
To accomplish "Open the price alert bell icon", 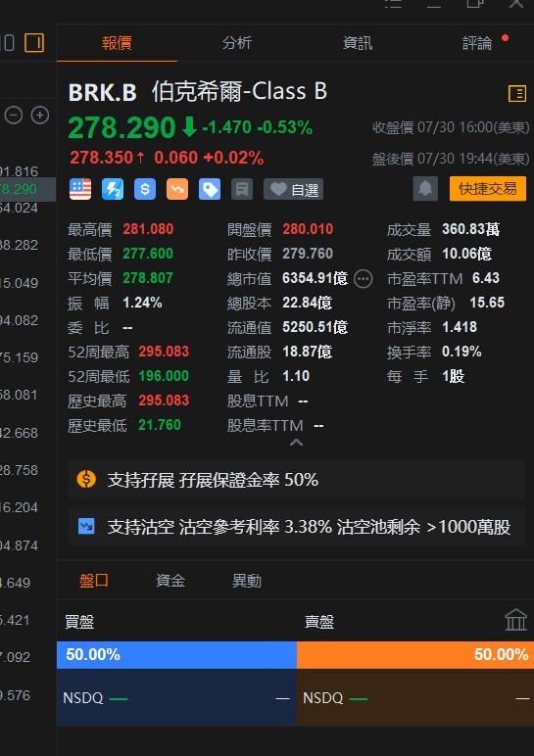I will [x=425, y=189].
